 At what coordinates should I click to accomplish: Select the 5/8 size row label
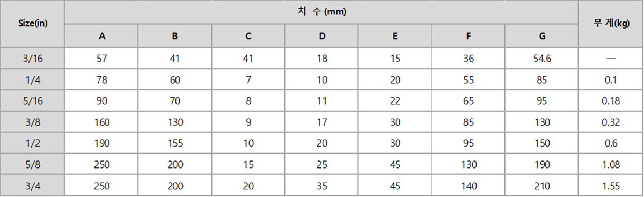33,164
